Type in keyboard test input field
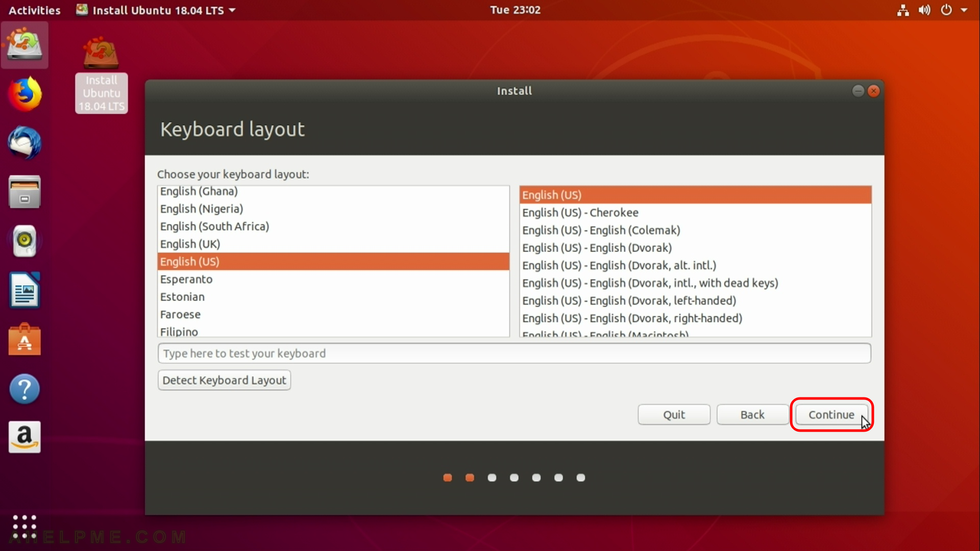This screenshot has width=980, height=551. click(513, 353)
